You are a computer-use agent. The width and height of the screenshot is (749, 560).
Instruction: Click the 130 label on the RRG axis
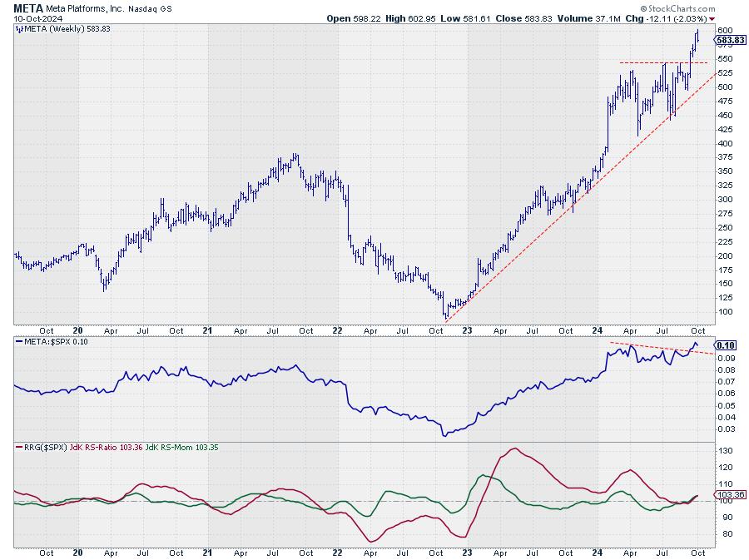click(725, 451)
